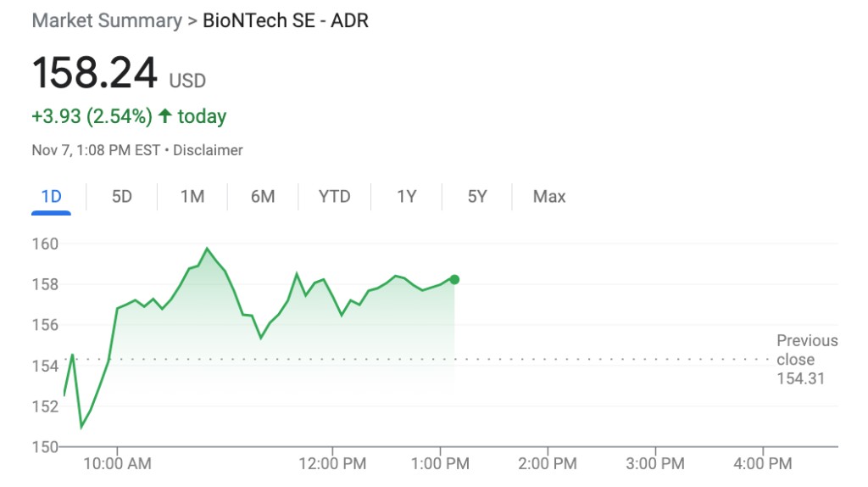The image size is (868, 487).
Task: Click the current price endpoint dot on chart
Action: [x=454, y=279]
